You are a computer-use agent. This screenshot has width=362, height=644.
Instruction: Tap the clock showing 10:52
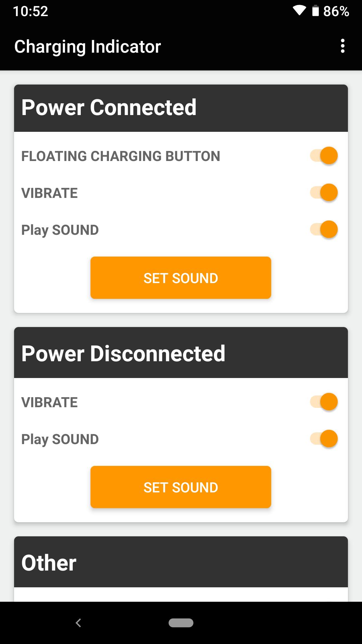tap(31, 11)
